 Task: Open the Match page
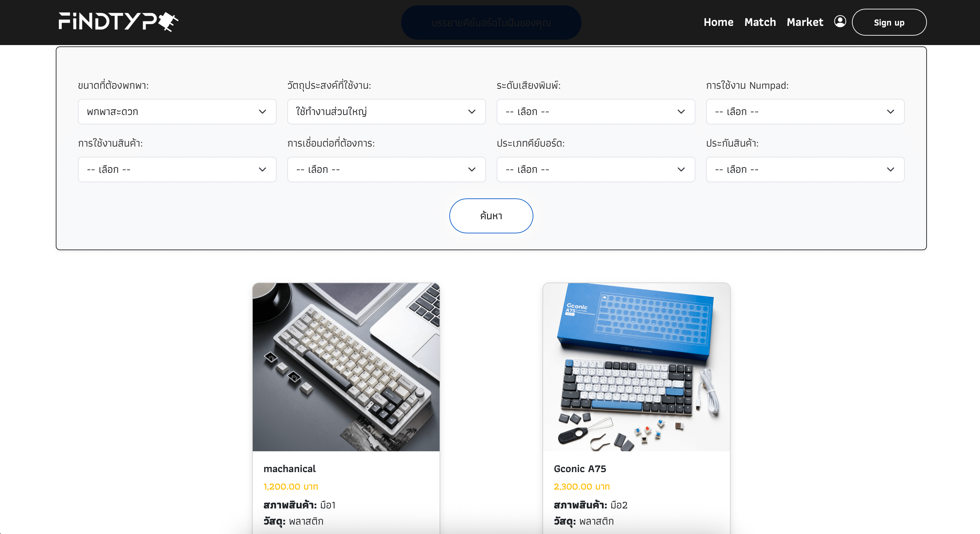pyautogui.click(x=760, y=22)
